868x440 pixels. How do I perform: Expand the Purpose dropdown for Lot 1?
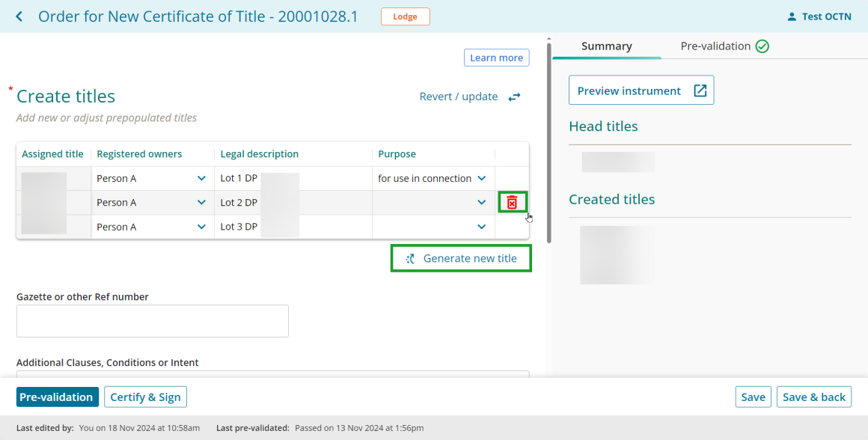(x=482, y=179)
